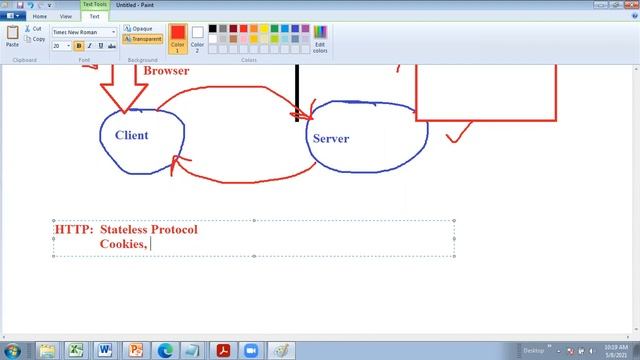
Task: Toggle Bold text formatting
Action: click(x=79, y=46)
